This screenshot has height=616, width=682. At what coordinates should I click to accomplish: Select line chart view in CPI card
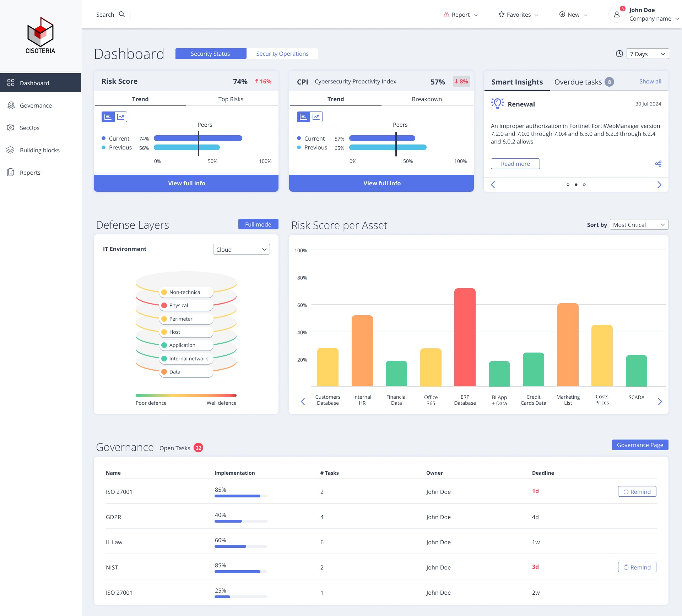coord(316,117)
